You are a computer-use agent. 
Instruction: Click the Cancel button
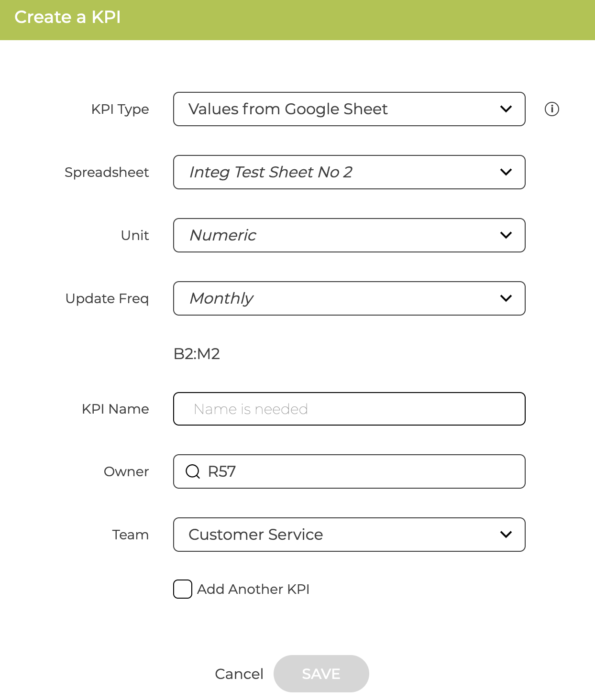(239, 674)
